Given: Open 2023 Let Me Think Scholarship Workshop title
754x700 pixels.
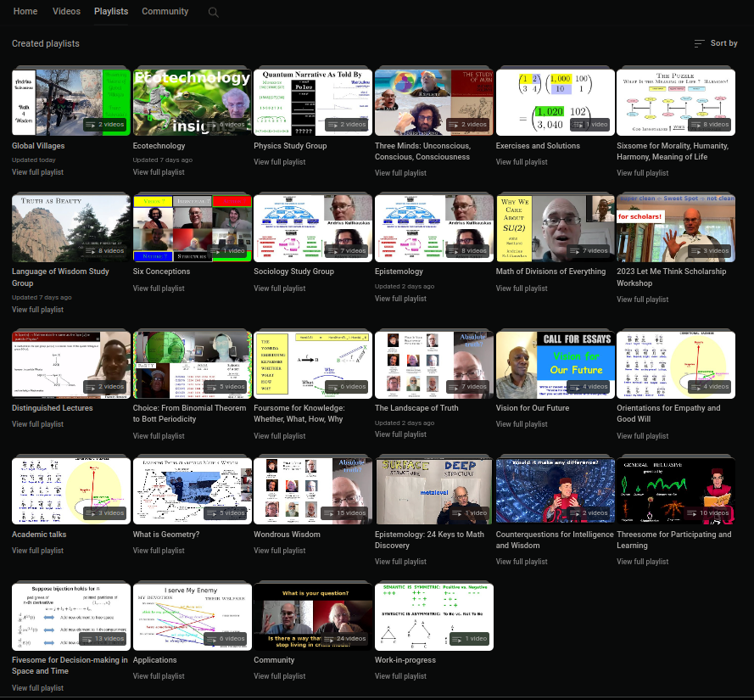Looking at the screenshot, I should pos(671,277).
